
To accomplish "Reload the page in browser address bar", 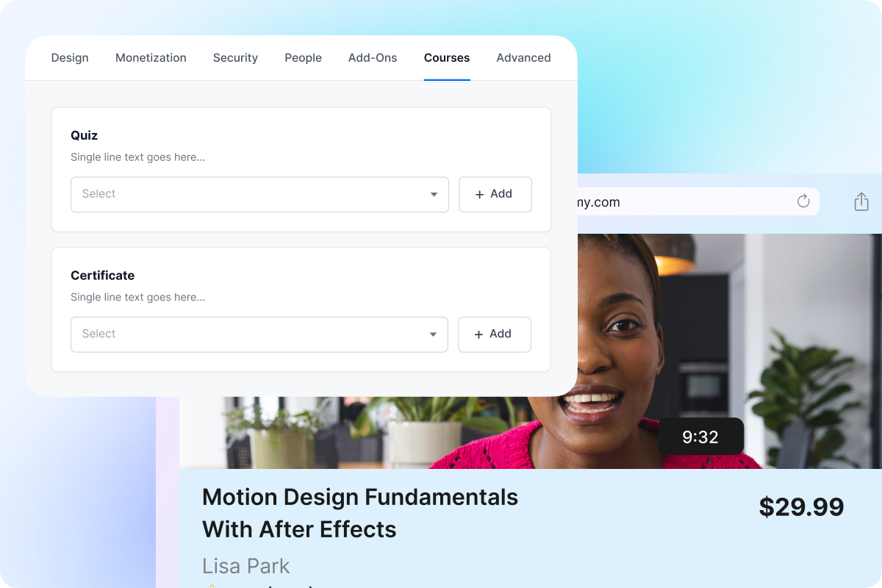I will [x=803, y=201].
